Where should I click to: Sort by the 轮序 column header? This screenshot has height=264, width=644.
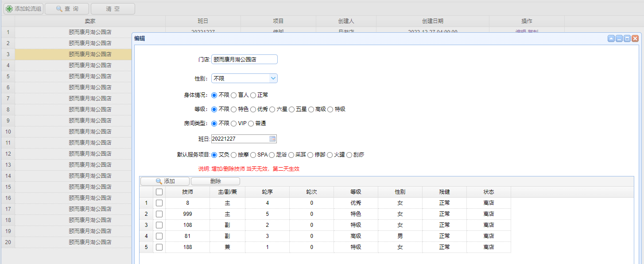268,192
